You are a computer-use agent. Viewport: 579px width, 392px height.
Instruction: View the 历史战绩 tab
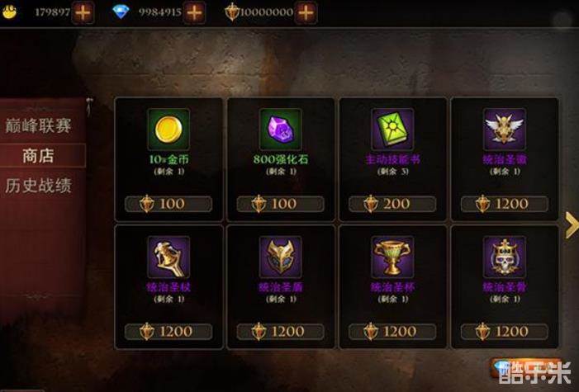(x=38, y=186)
